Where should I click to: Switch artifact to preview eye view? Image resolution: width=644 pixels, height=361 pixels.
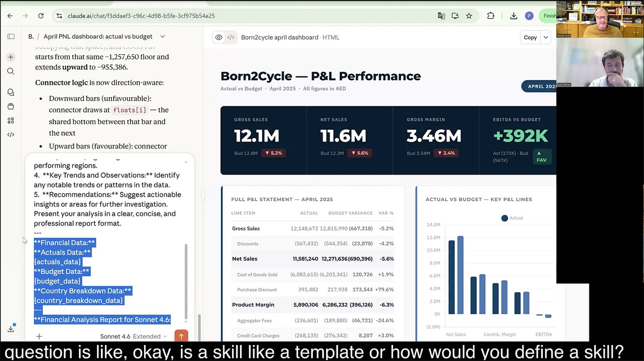218,38
